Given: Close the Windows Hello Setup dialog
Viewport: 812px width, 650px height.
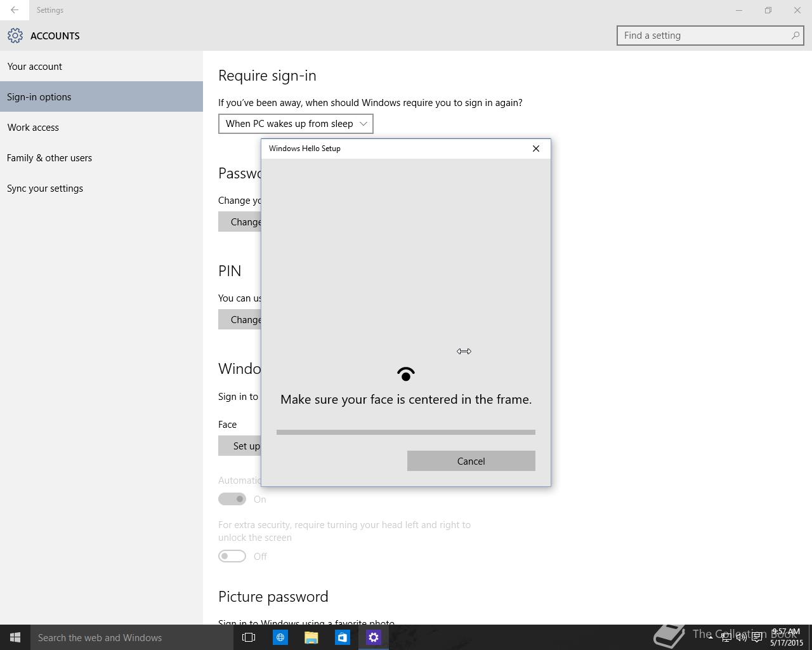Looking at the screenshot, I should (536, 149).
